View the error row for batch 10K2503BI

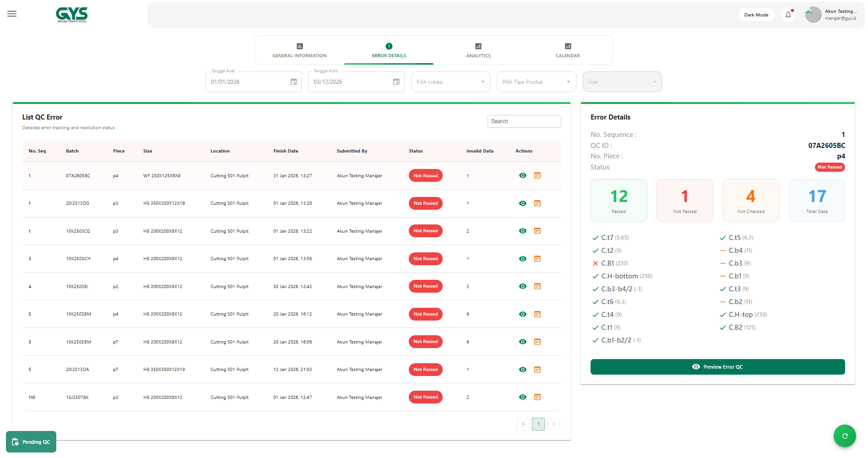point(522,286)
